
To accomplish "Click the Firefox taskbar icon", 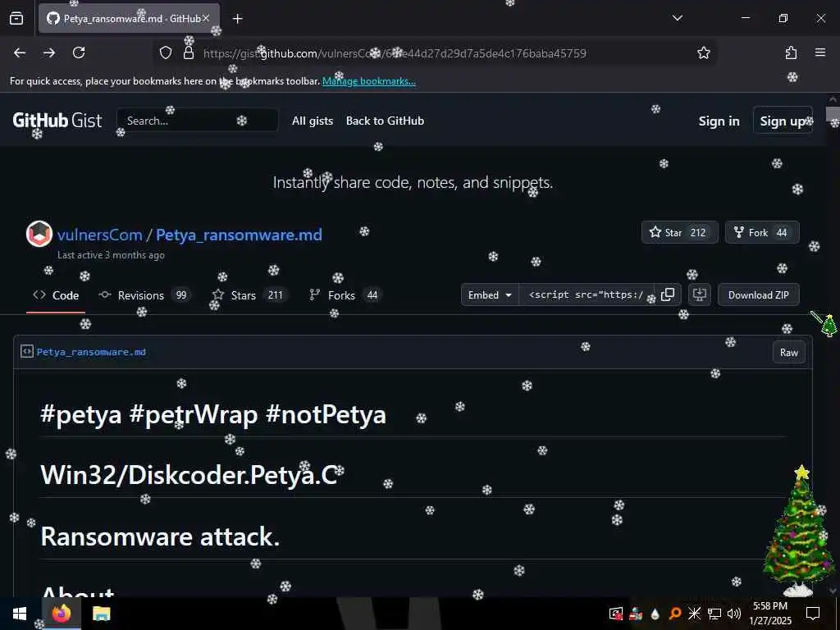I will pos(61,614).
